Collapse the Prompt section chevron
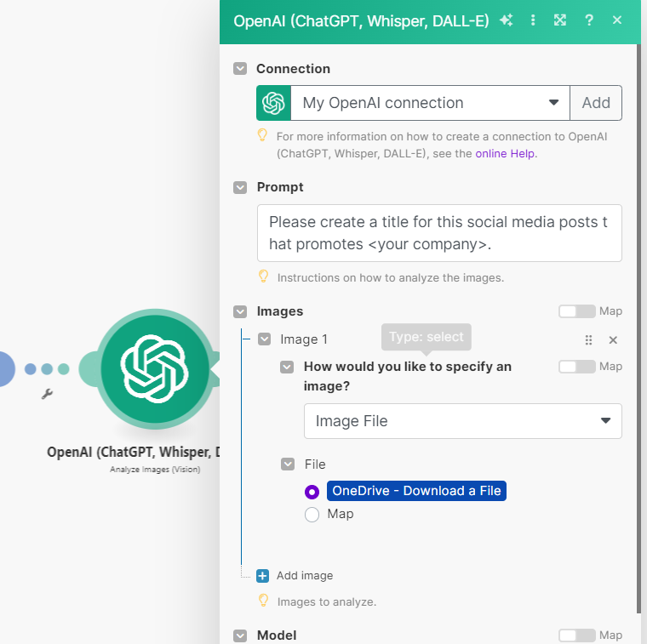This screenshot has height=644, width=647. [240, 188]
